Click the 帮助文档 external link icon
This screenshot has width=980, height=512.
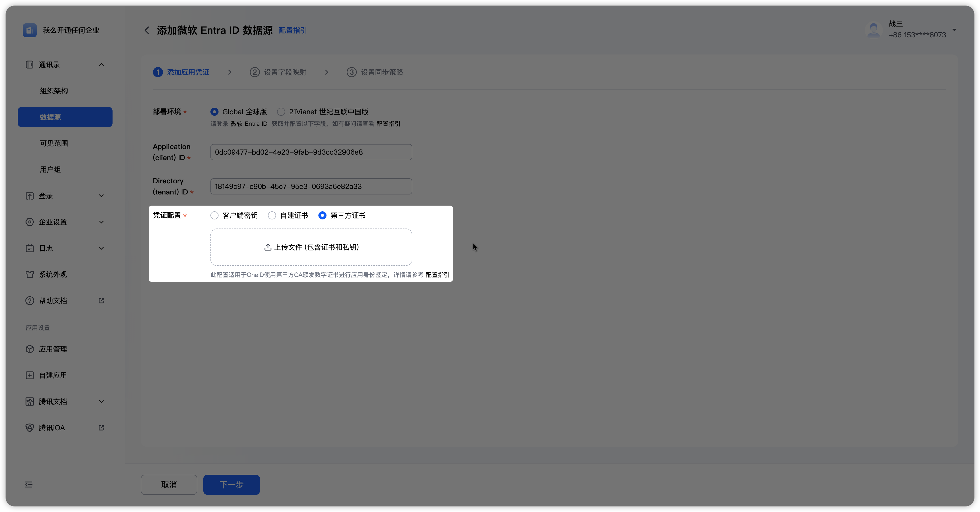101,300
